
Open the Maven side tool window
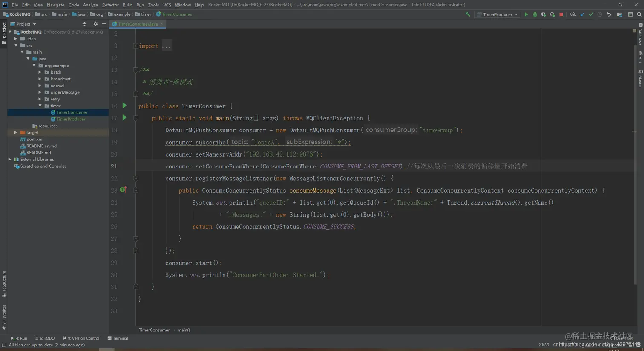pos(640,79)
